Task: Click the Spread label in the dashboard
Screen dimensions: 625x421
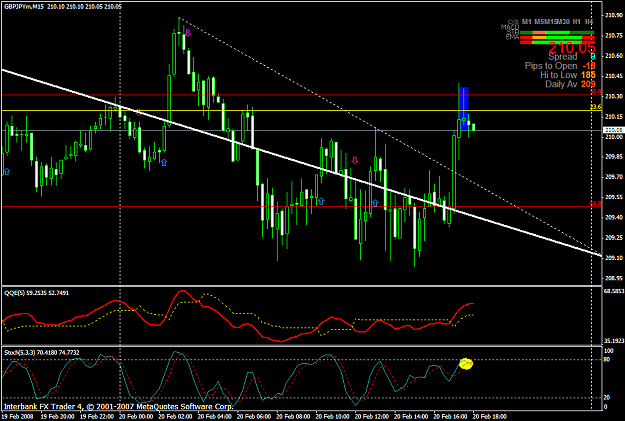Action: pyautogui.click(x=562, y=57)
